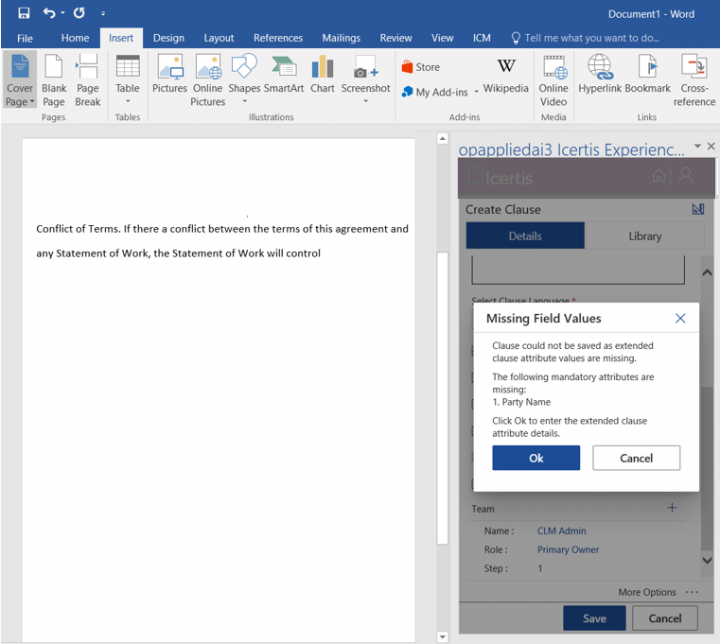
Task: Expand the My Add-ins dropdown
Action: click(x=476, y=92)
